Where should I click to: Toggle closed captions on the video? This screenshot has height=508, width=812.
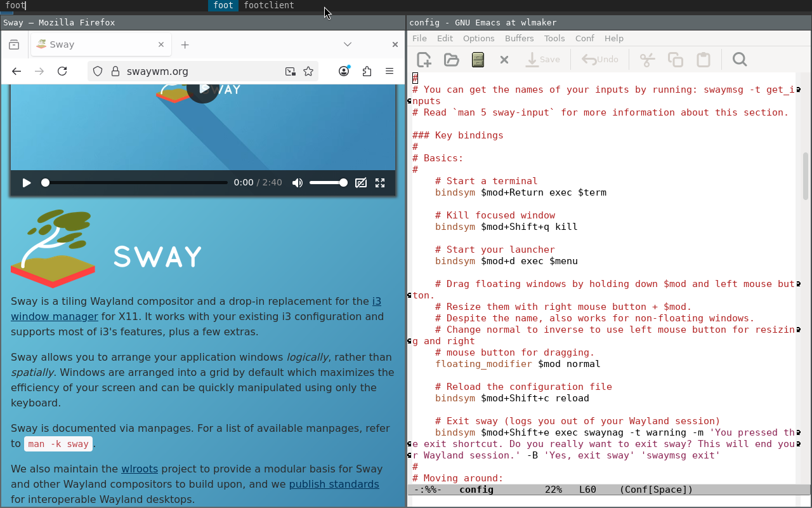point(361,183)
